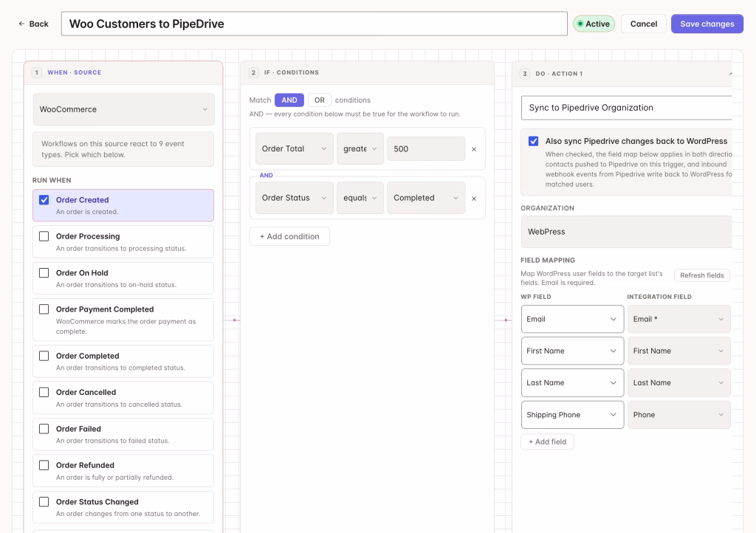Viewport: 756px width, 533px height.
Task: Open First Name integration field dropdown
Action: 679,351
